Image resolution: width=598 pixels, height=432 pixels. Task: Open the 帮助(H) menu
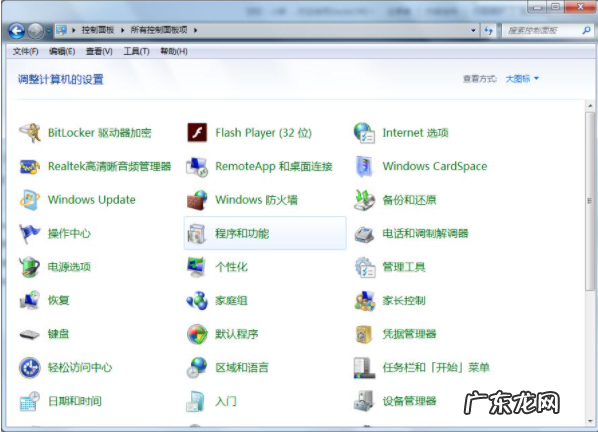[x=174, y=51]
